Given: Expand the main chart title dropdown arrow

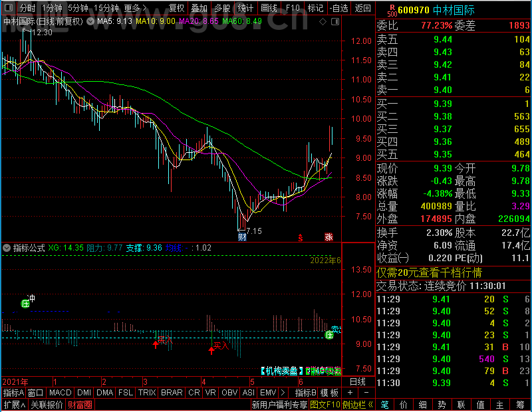Looking at the screenshot, I should pyautogui.click(x=90, y=22).
